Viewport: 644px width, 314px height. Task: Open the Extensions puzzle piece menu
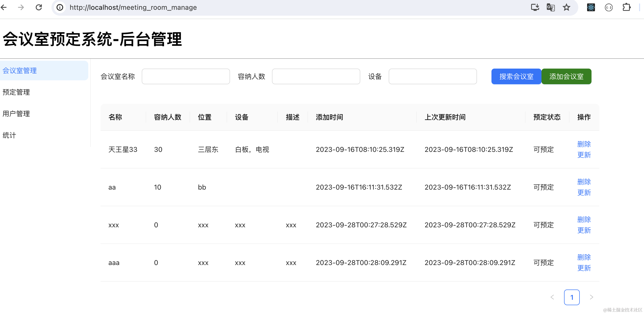pos(626,7)
